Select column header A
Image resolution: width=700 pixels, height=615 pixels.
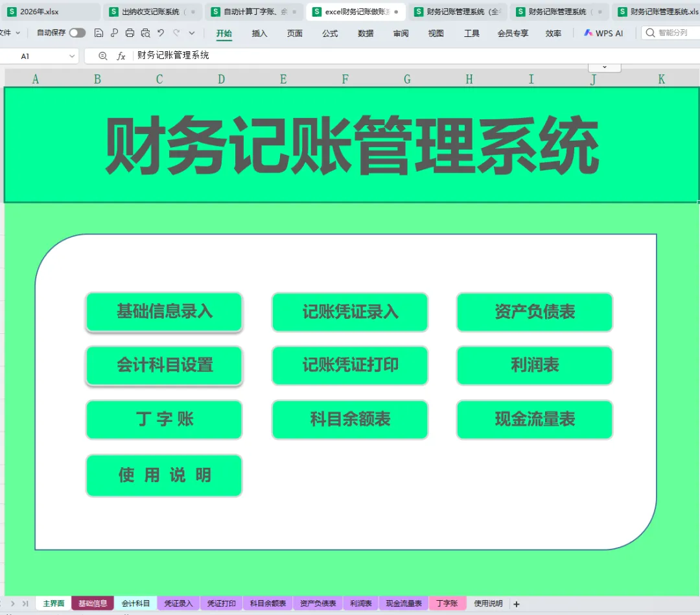pyautogui.click(x=35, y=80)
